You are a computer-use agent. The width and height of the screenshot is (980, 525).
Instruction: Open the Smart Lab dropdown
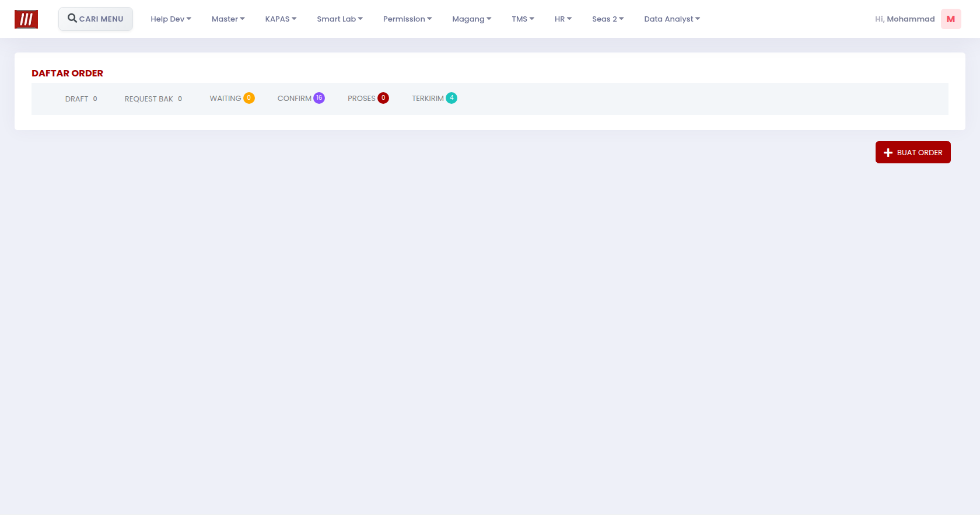(339, 19)
